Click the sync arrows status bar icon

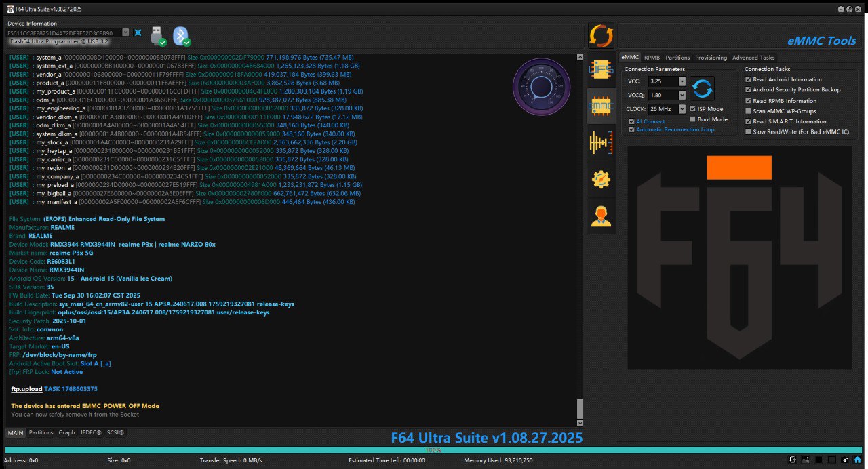click(792, 460)
